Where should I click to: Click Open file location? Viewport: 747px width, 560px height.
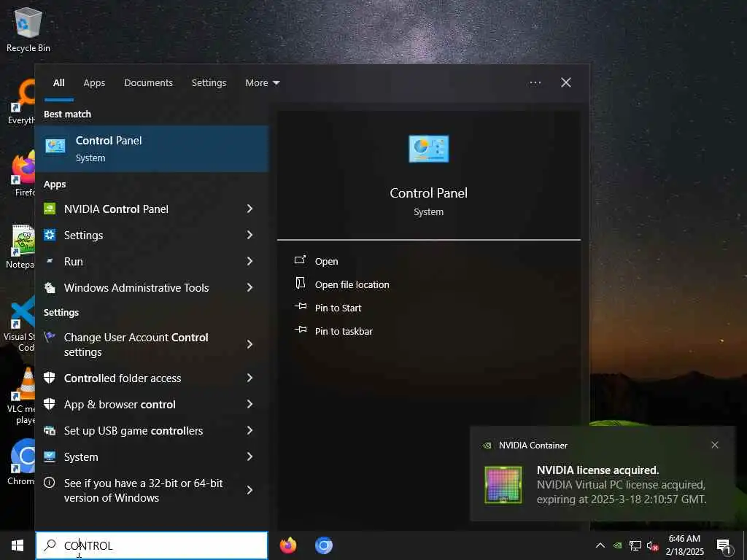352,285
